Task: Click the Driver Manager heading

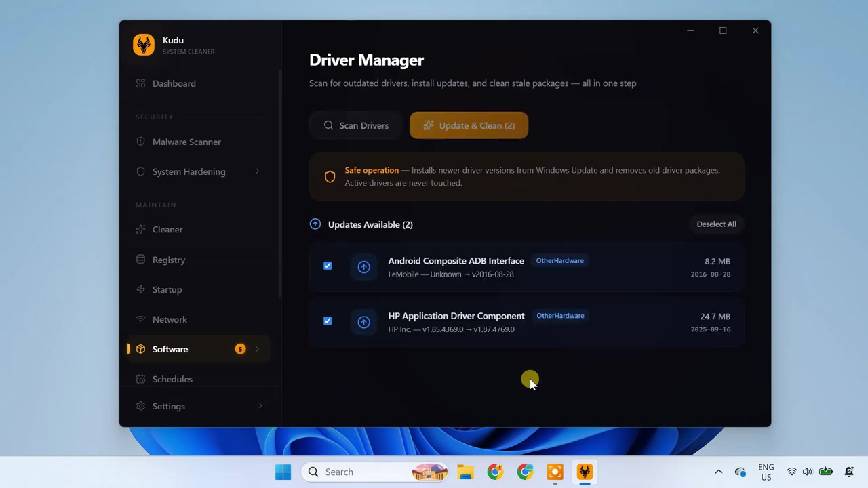Action: (x=366, y=60)
